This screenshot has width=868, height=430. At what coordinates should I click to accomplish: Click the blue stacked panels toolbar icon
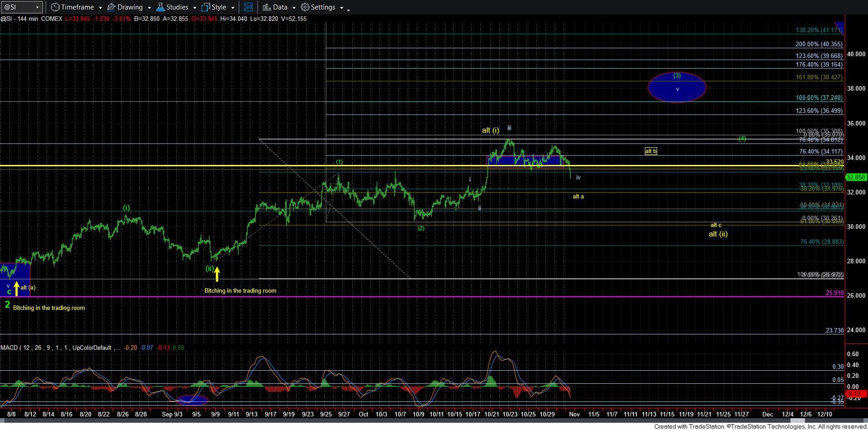(248, 7)
